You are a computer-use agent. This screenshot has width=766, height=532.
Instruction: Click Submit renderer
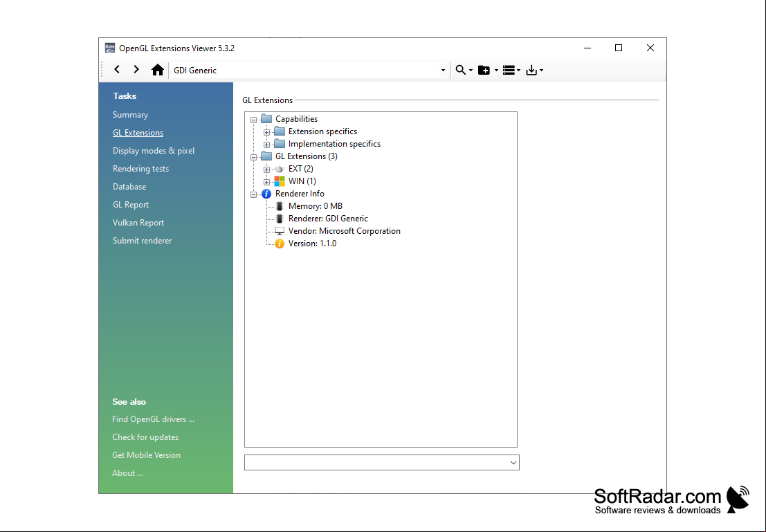point(142,240)
